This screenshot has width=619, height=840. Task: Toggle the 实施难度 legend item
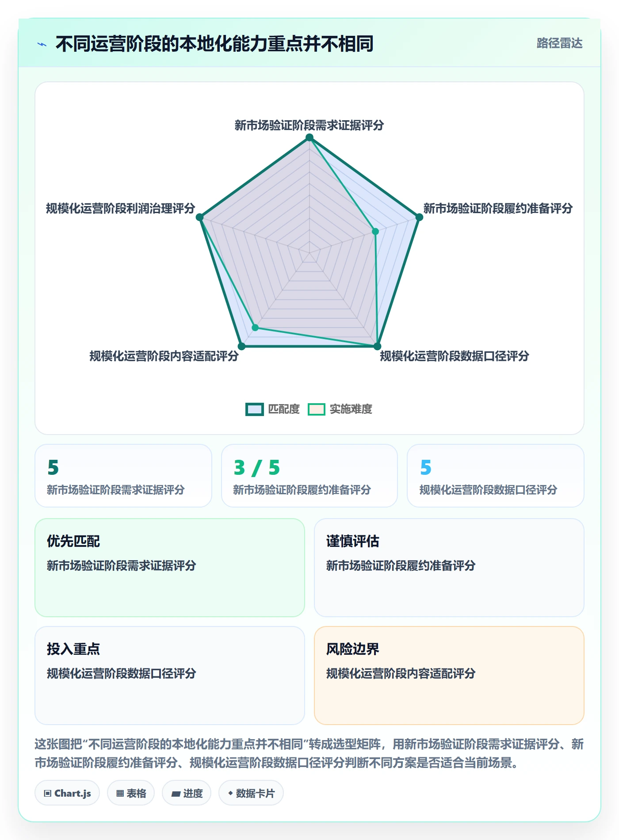pyautogui.click(x=340, y=409)
